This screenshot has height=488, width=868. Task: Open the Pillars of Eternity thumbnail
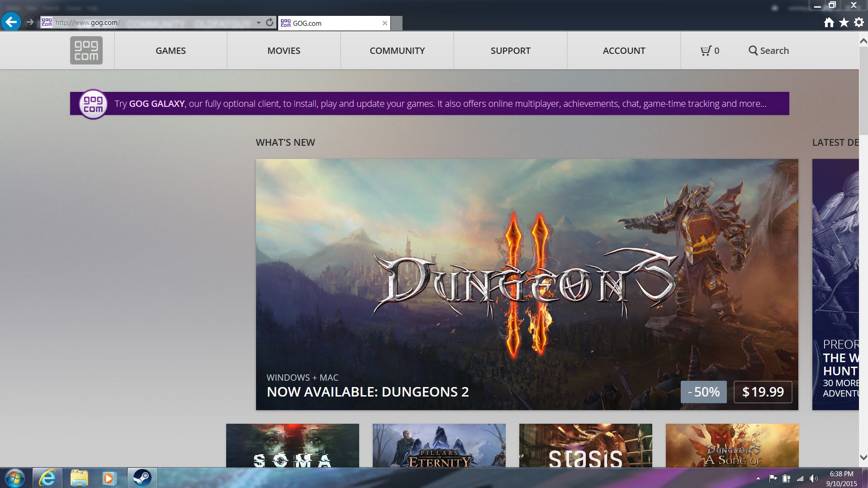click(x=439, y=445)
